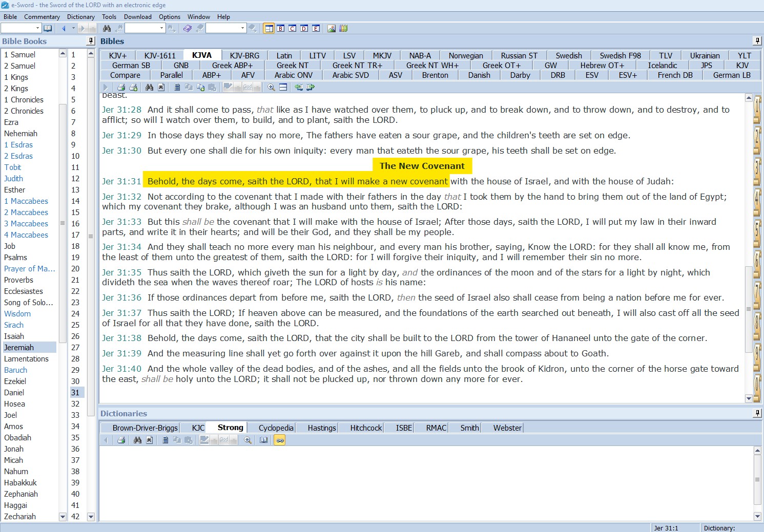Click the picture viewer icon in main toolbar
764x532 pixels.
[x=332, y=28]
